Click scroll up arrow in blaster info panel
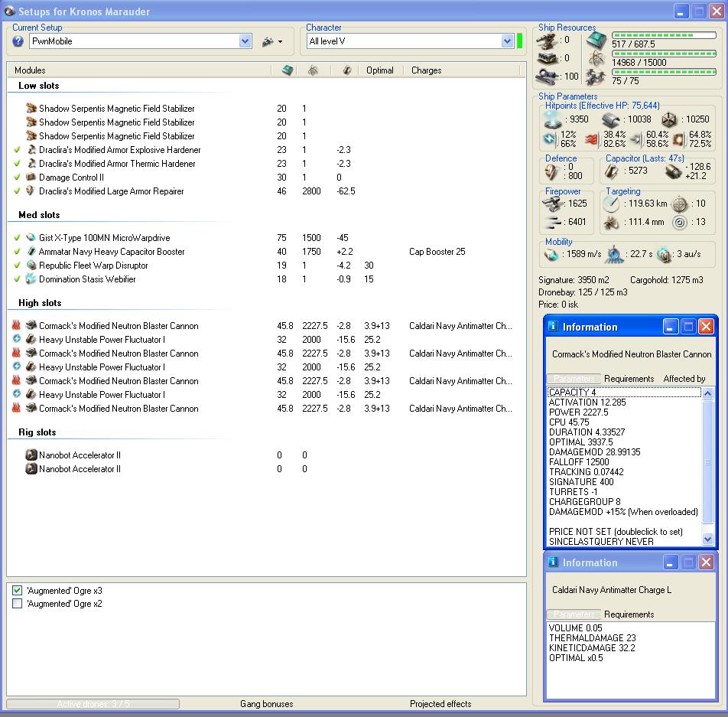 point(707,393)
